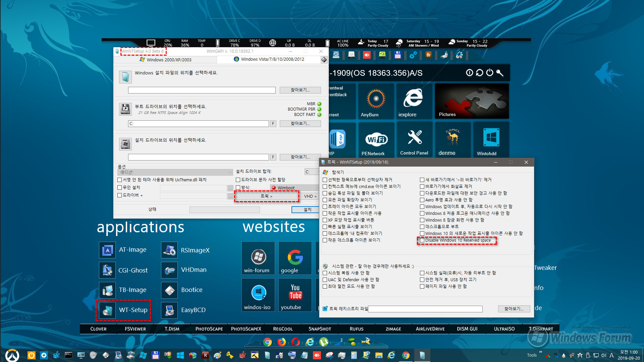The height and width of the screenshot is (362, 644).
Task: Open DISM GUI in bottom menu bar
Action: coord(467,329)
